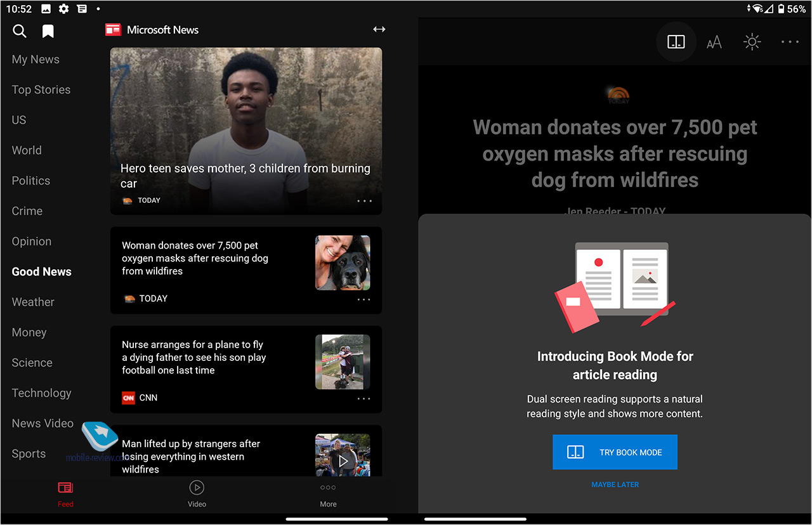Toggle Book Mode icon in article toolbar
This screenshot has height=525, width=812.
(x=676, y=42)
